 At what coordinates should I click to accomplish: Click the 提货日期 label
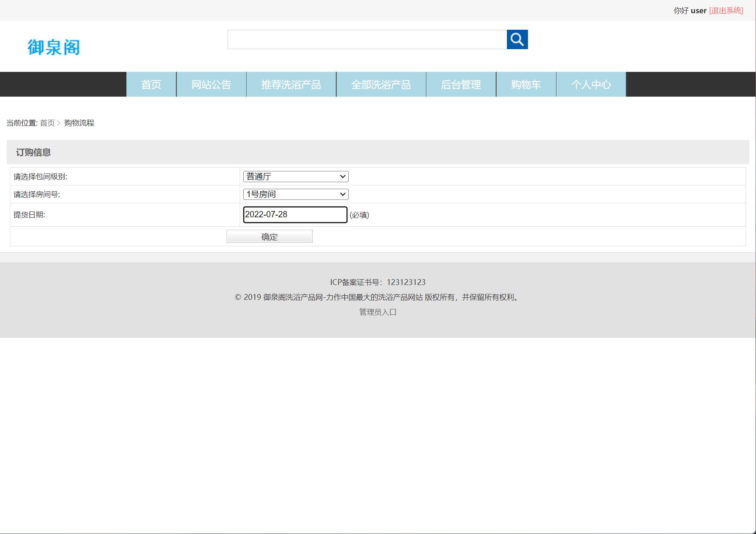pos(29,215)
